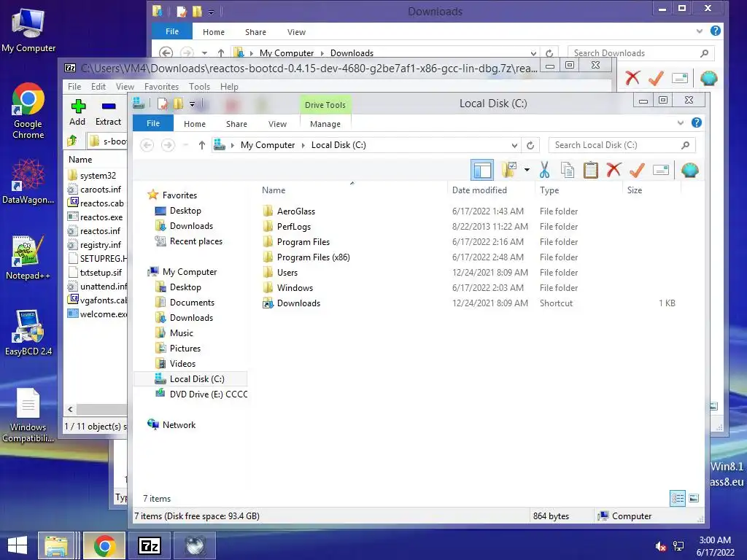Click the muted volume tray icon
The width and height of the screenshot is (747, 560).
(661, 546)
